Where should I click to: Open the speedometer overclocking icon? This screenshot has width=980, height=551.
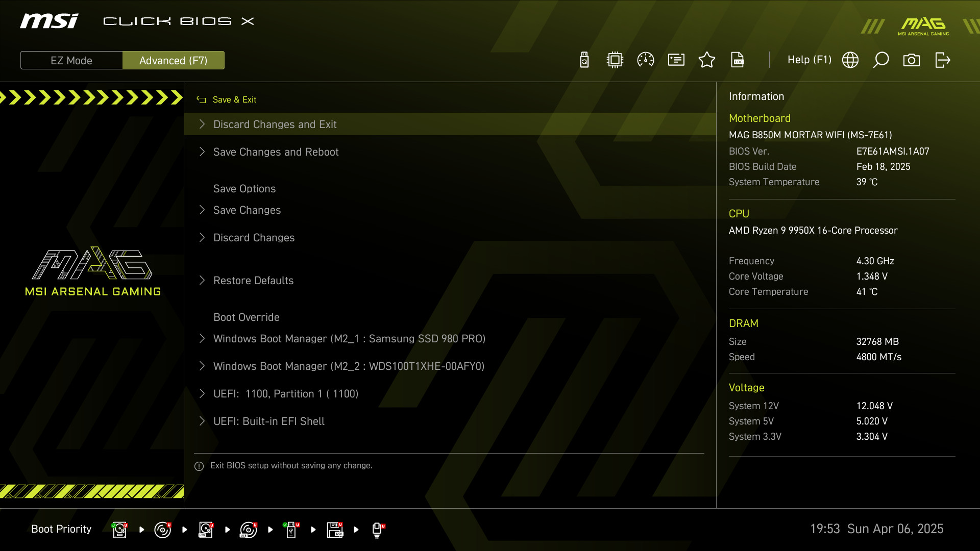[646, 60]
